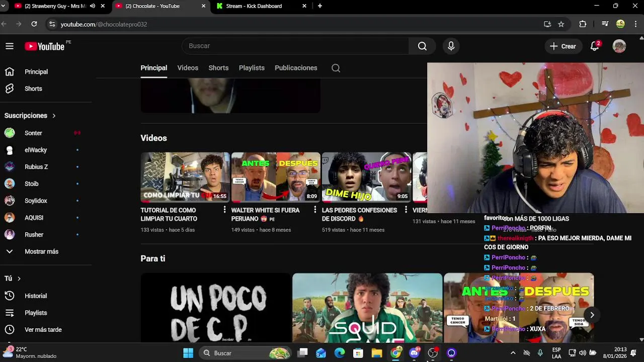Click the YouTube logo
The height and width of the screenshot is (362, 644).
tap(45, 46)
